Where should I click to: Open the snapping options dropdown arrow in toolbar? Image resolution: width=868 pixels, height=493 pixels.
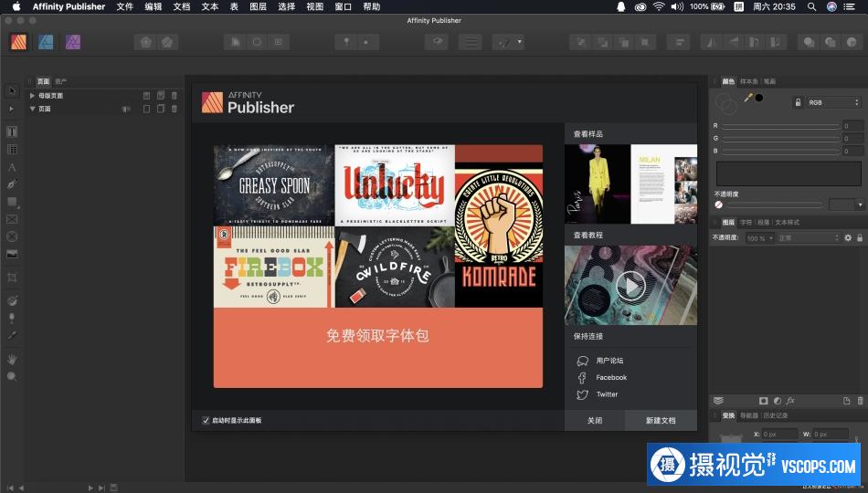(x=519, y=42)
